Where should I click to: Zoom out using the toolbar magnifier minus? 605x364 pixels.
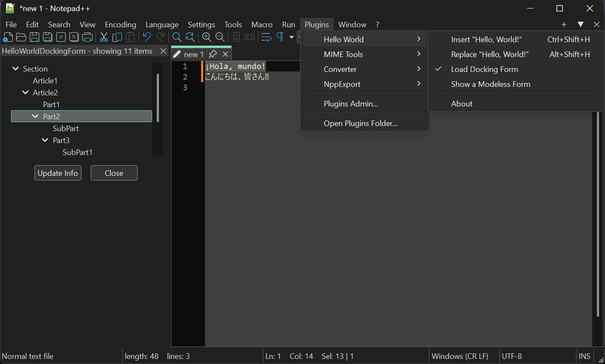coord(220,37)
